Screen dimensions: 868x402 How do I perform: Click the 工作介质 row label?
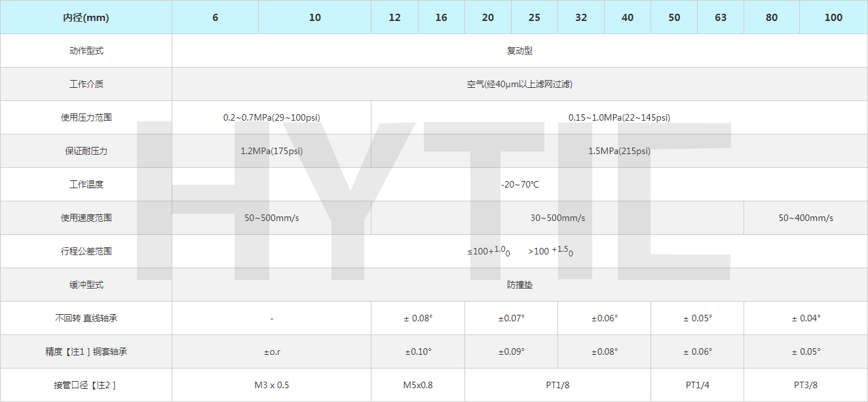tap(86, 84)
